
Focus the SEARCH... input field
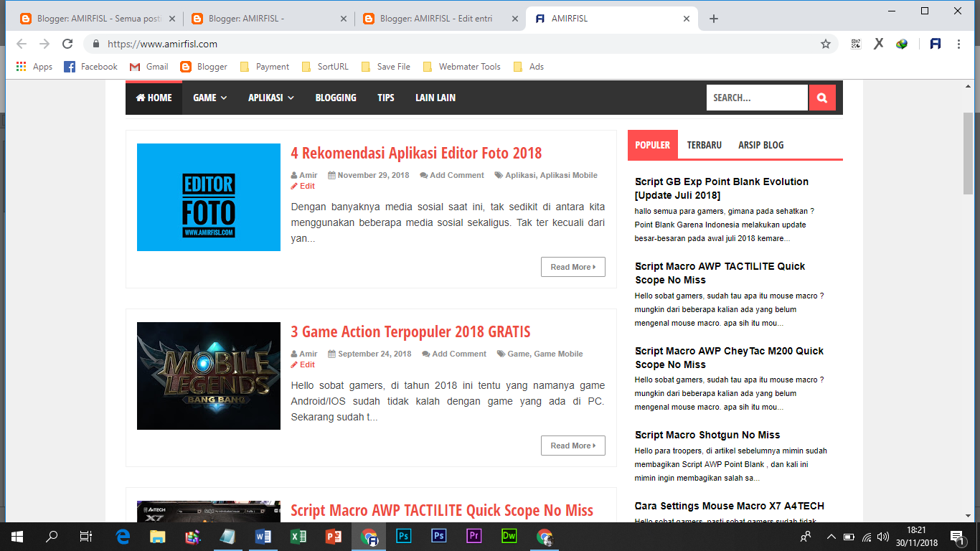[x=757, y=98]
